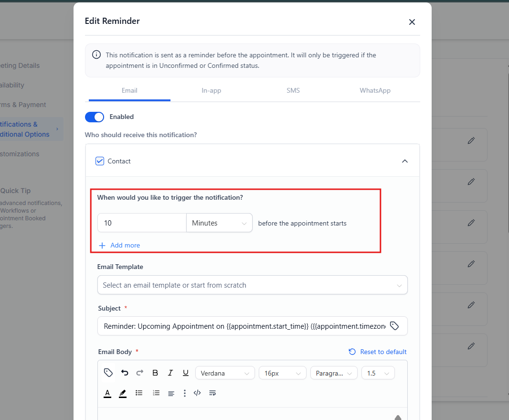Undo last edit in email body
Screen dimensions: 509x420
125,373
